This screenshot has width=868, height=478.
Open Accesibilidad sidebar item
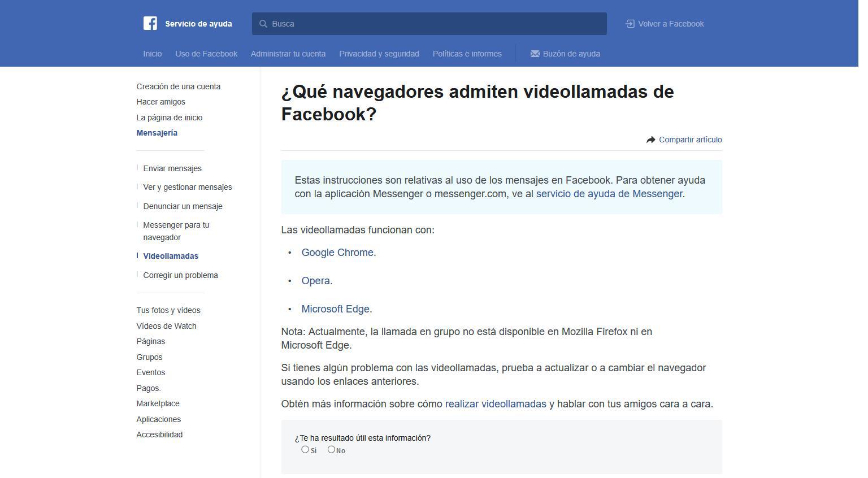pyautogui.click(x=159, y=434)
